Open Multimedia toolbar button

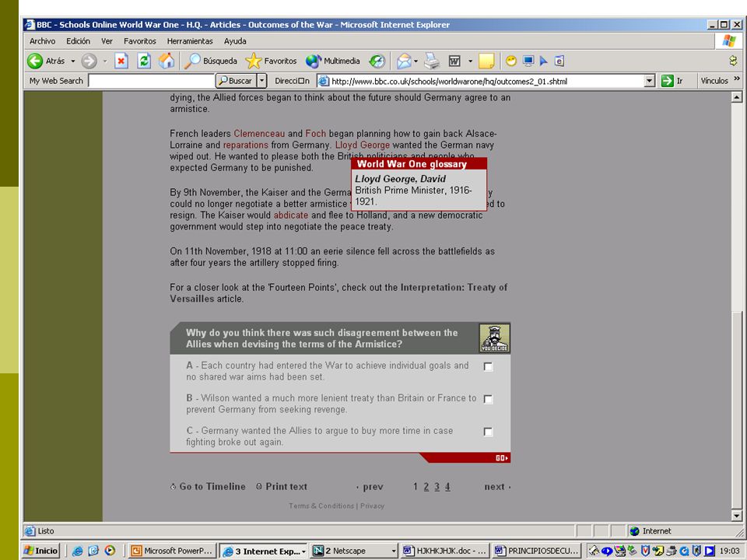tap(332, 61)
